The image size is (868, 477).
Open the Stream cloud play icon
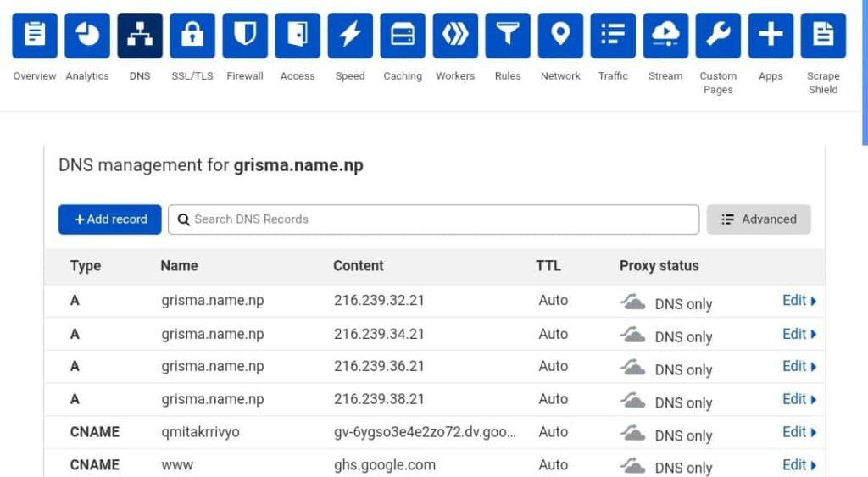click(665, 36)
